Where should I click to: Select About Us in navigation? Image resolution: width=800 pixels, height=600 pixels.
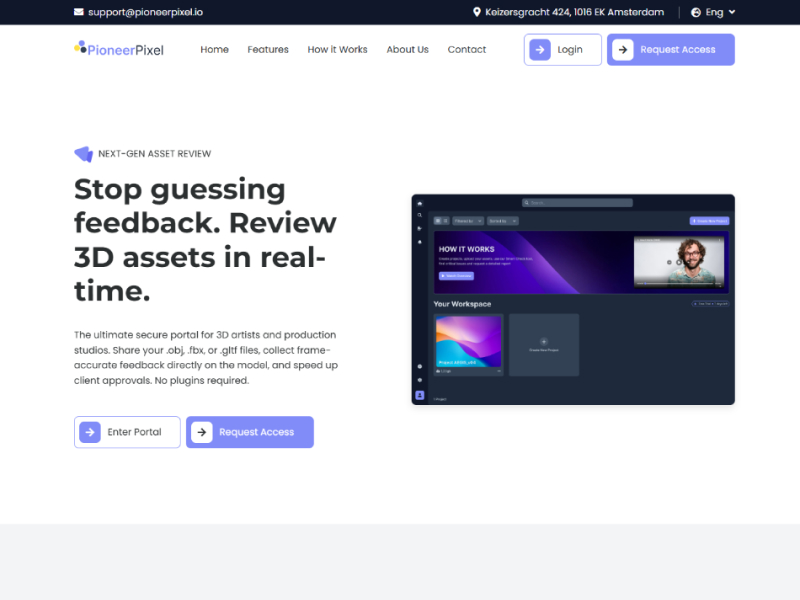pos(407,49)
